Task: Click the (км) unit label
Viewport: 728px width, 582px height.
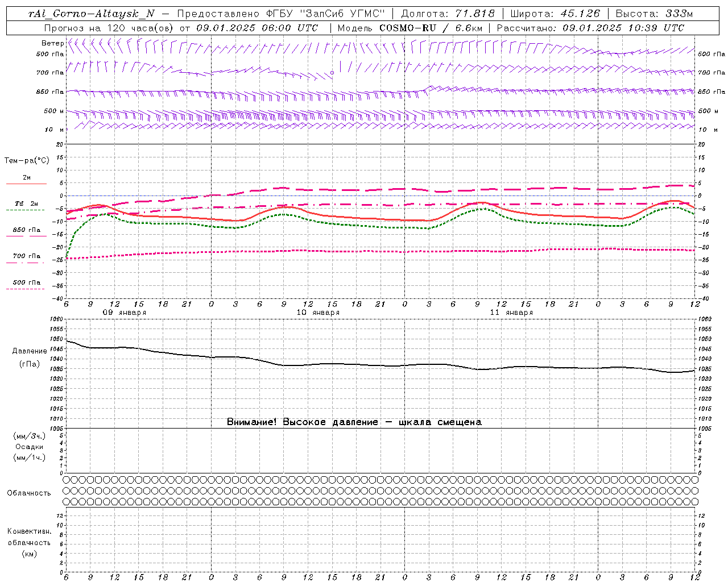Action: point(30,554)
